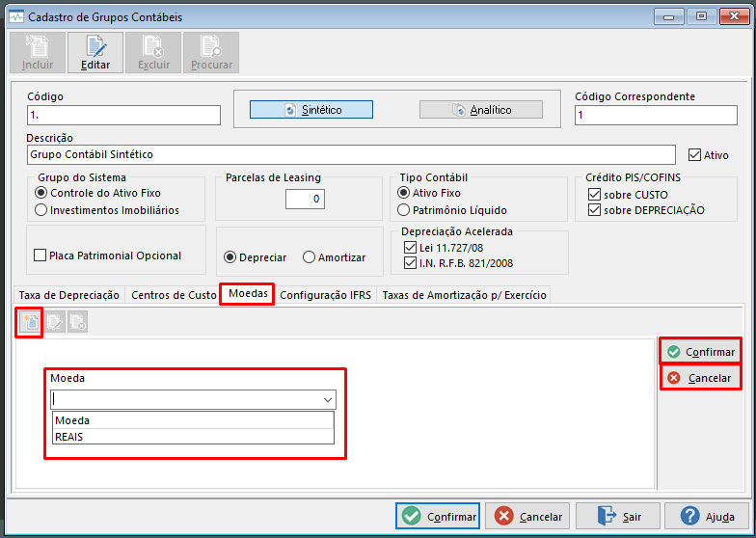Click inside the Moeda combo text box
The width and height of the screenshot is (756, 538).
[x=185, y=399]
